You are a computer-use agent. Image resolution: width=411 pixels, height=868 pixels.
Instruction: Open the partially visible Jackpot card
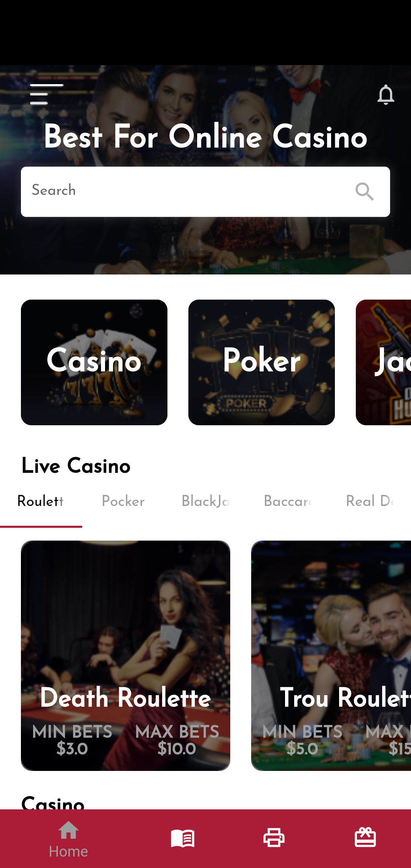(x=384, y=362)
